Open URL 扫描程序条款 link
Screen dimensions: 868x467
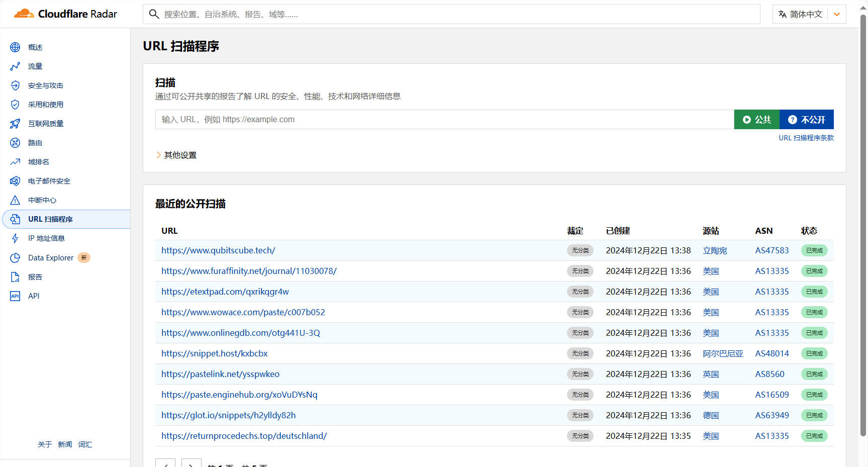806,138
